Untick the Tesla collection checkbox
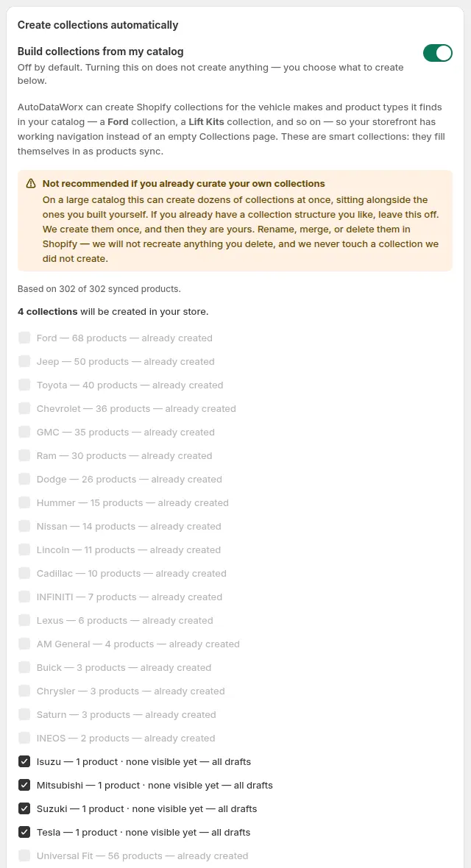Screen dimensions: 471x868 24,832
